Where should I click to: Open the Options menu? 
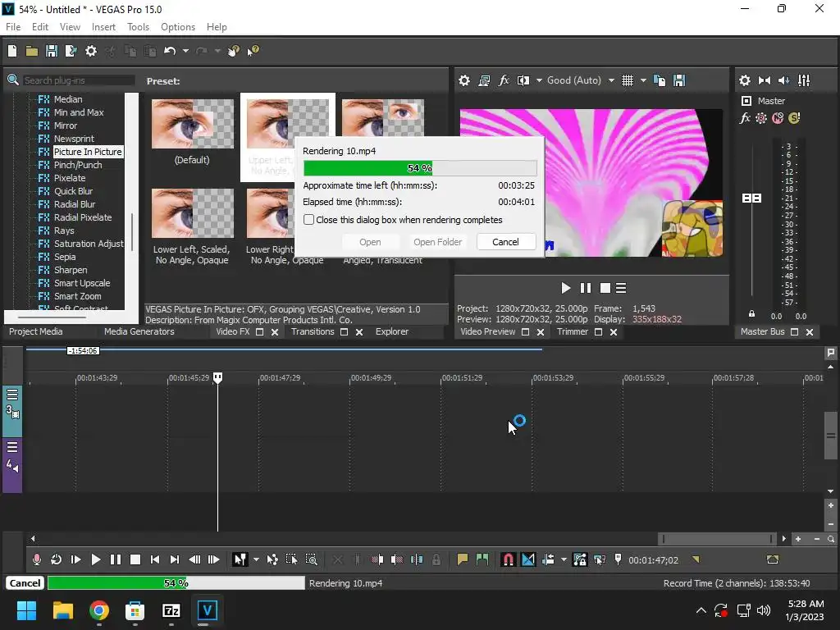[x=178, y=27]
